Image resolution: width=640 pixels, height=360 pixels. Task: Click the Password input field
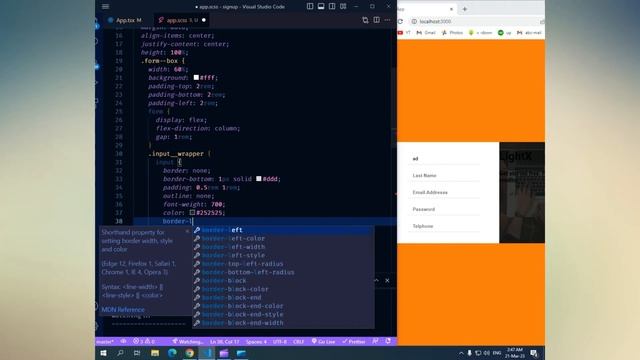pos(445,209)
